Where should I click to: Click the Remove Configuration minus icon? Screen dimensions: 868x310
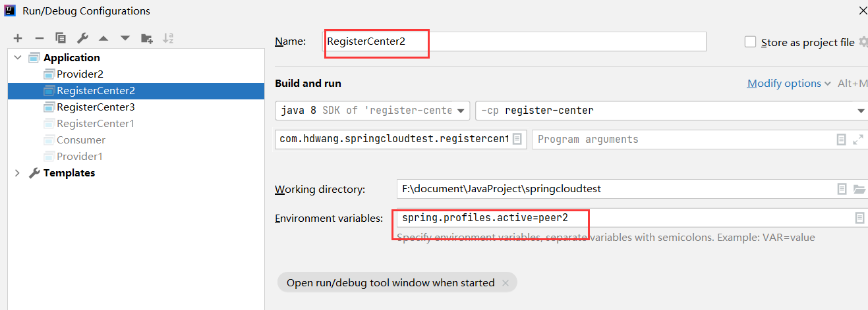tap(39, 38)
